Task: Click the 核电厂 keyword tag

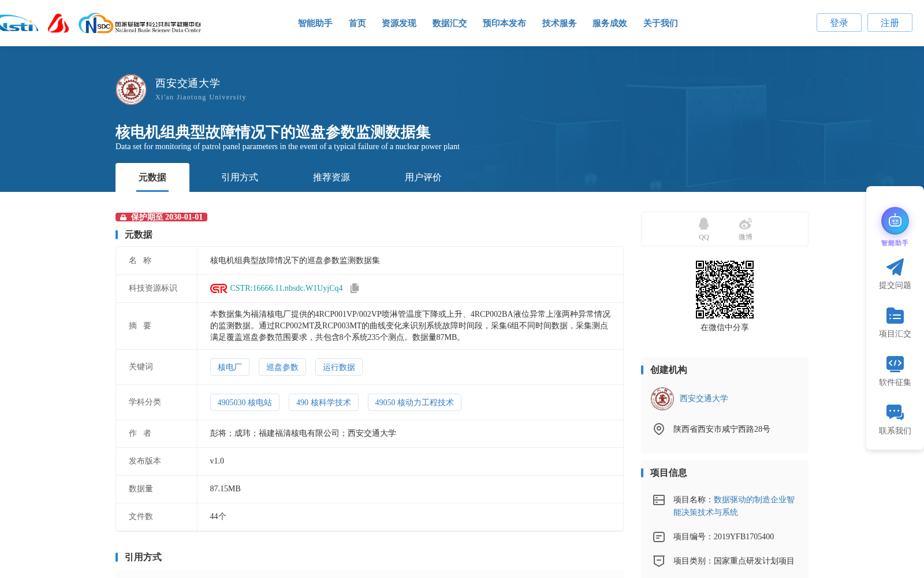Action: [x=230, y=367]
